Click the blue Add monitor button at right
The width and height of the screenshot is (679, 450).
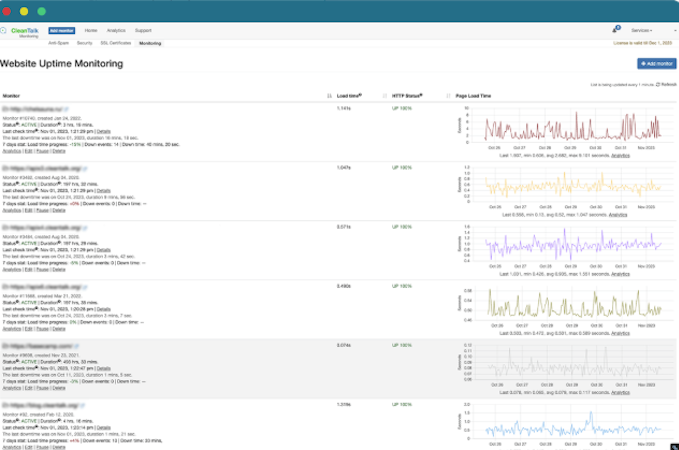656,63
